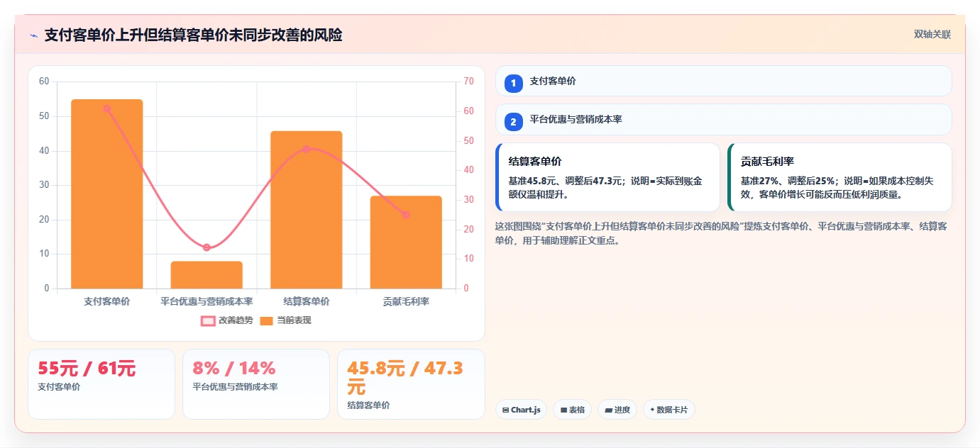
Task: Click the x-axis label 支付客单价 under the chart
Action: point(107,301)
